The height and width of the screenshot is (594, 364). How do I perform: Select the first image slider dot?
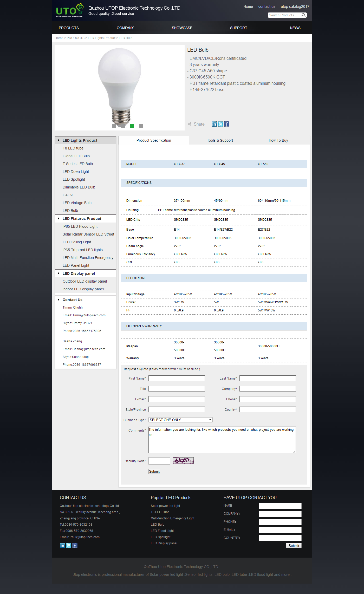tap(114, 126)
